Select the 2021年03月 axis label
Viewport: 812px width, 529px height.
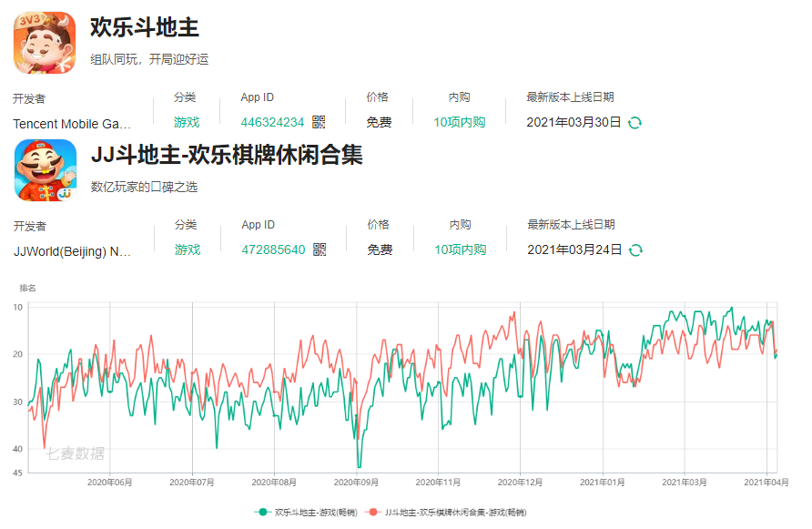(x=684, y=483)
